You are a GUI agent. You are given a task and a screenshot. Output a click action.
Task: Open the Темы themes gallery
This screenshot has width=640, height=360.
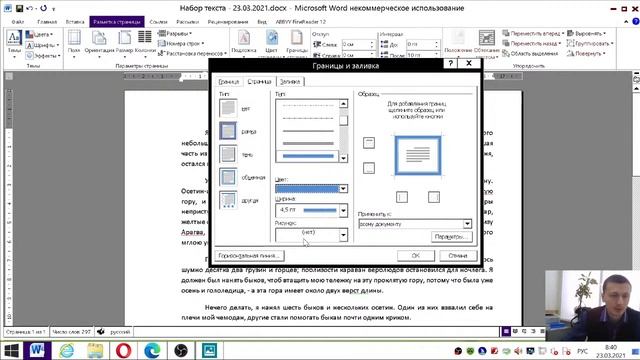14,44
